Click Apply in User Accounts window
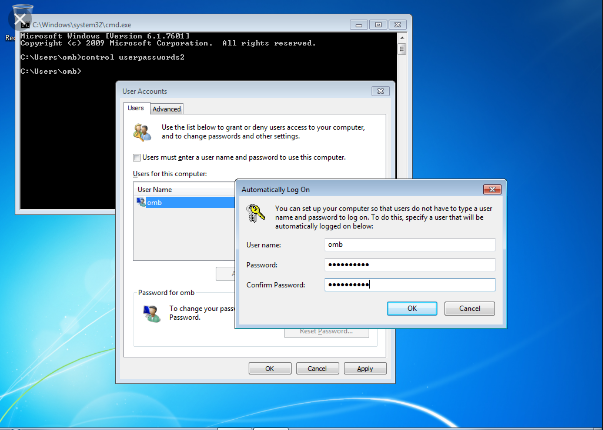 coord(365,368)
